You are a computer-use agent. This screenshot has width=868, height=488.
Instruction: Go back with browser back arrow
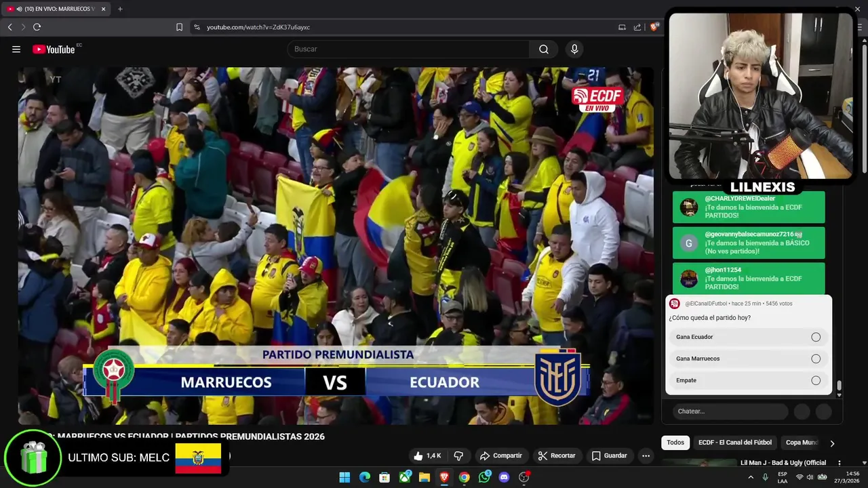pos(9,27)
